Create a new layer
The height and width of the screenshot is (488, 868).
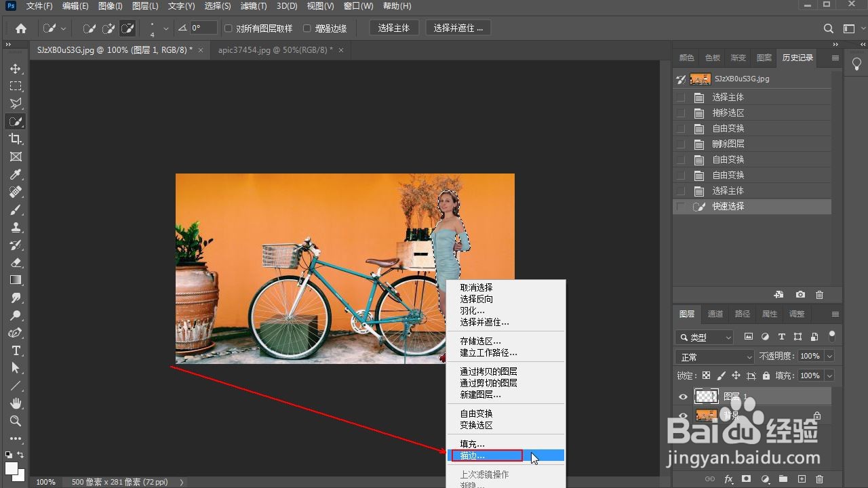802,479
